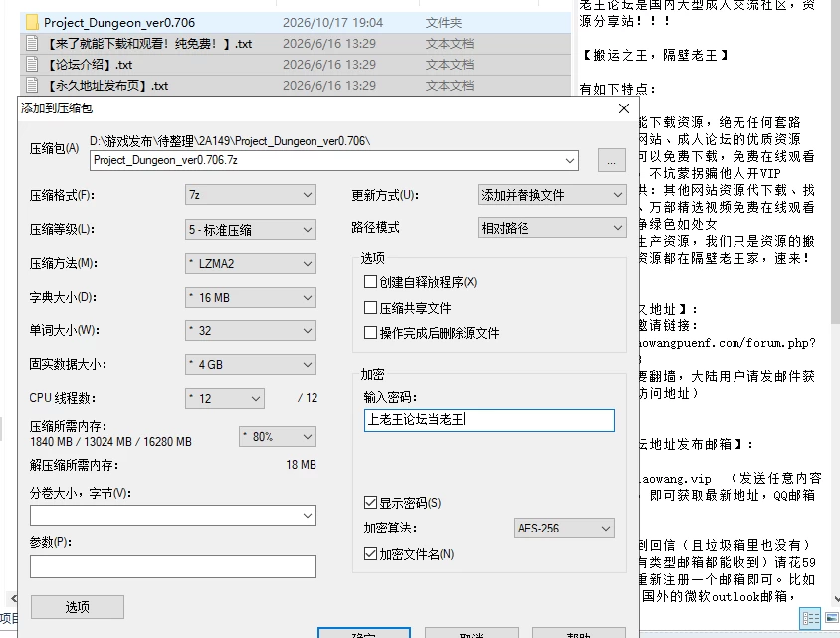Screen dimensions: 840x638
Task: Click the 1840 MB / 13024 MB / 16280 MB text
Action: (x=110, y=441)
